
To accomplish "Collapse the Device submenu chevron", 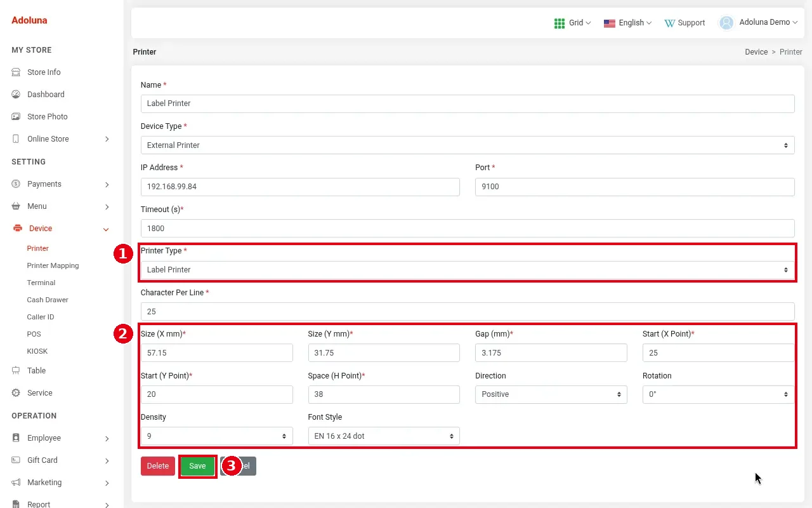I will pos(106,229).
